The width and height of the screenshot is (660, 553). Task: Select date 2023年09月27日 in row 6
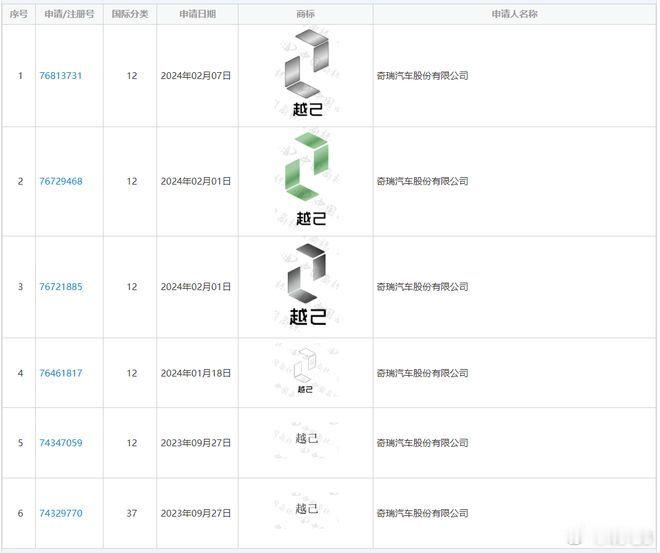[196, 513]
